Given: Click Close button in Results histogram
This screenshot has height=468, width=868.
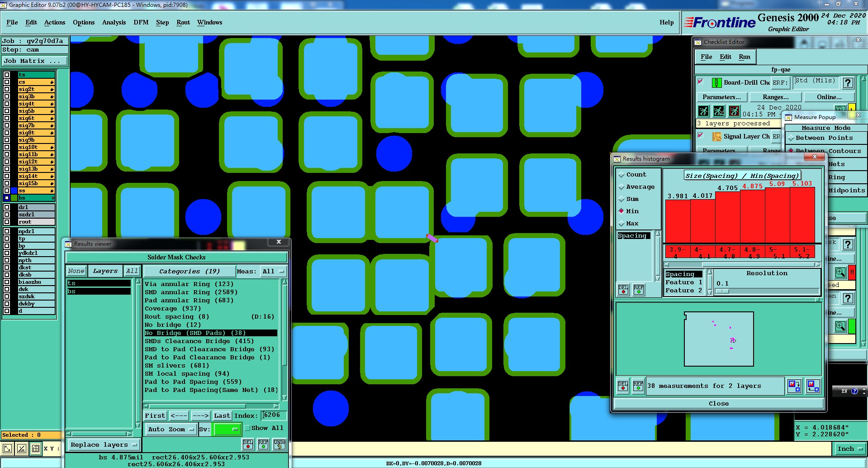Looking at the screenshot, I should 719,404.
